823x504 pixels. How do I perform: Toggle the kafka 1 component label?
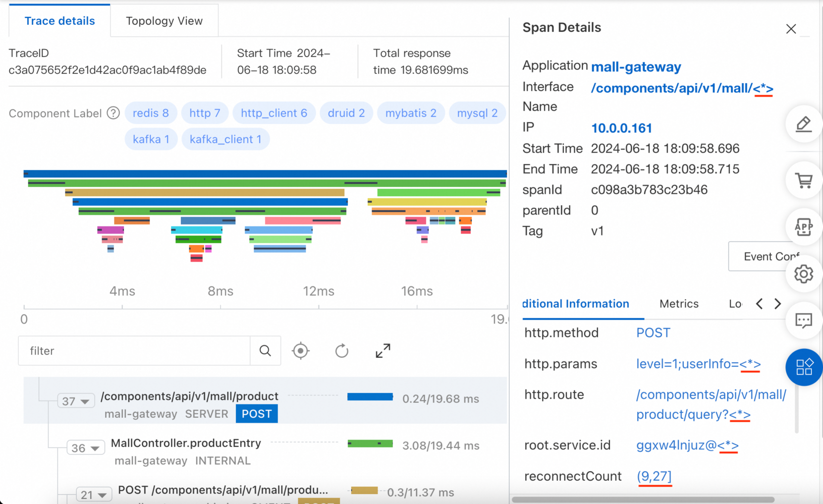[151, 139]
